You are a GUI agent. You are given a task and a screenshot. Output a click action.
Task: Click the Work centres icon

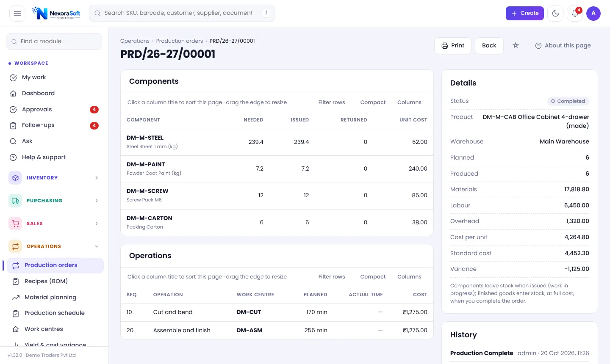point(16,329)
